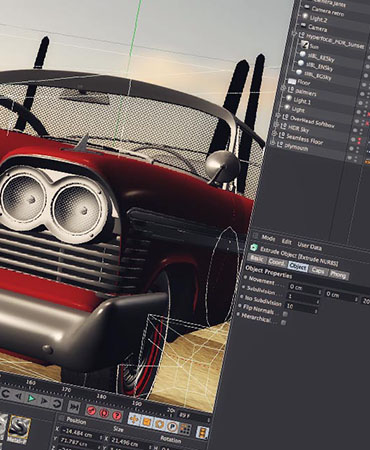Click the first Movement field showing 0 cm
Screen dimensions: 370x450
coord(304,289)
